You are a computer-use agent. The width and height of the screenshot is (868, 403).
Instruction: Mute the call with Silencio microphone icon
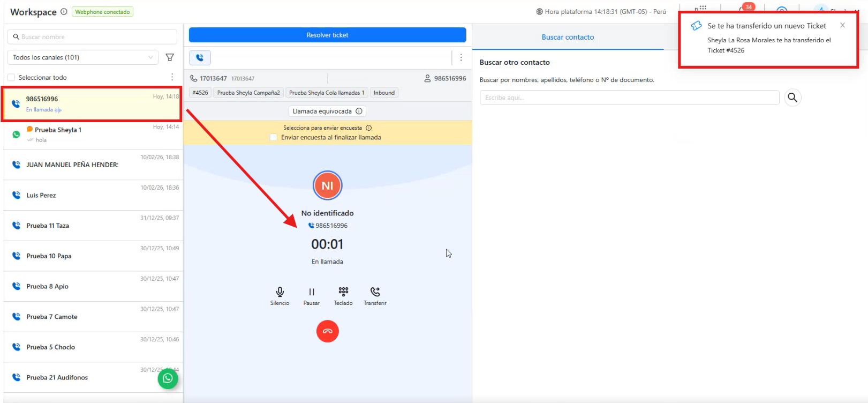click(x=280, y=292)
